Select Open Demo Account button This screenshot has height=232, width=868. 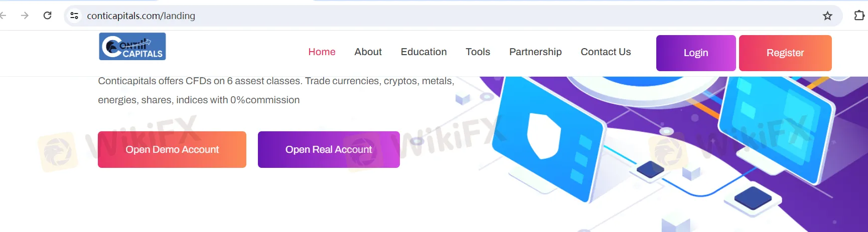click(x=172, y=149)
